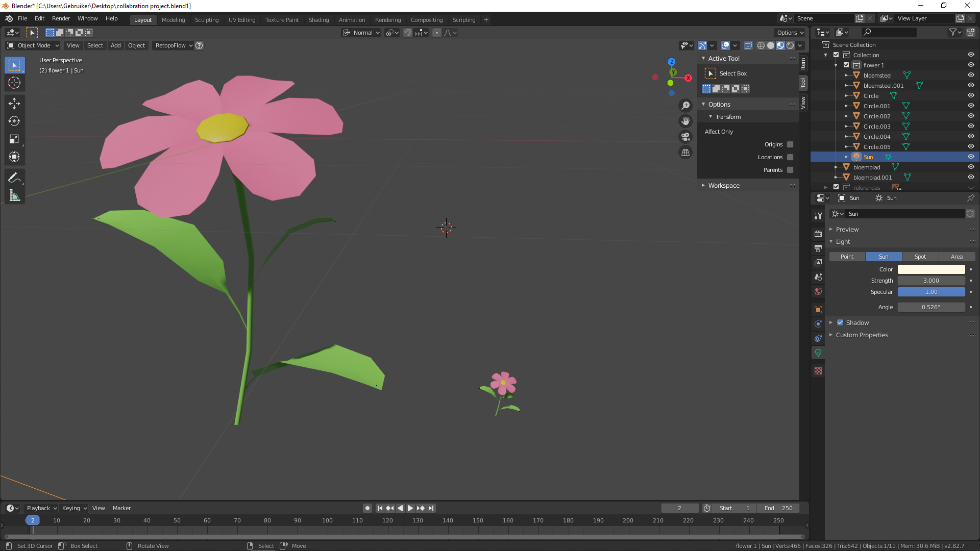This screenshot has height=551, width=980.
Task: Set light type to Area
Action: [957, 257]
